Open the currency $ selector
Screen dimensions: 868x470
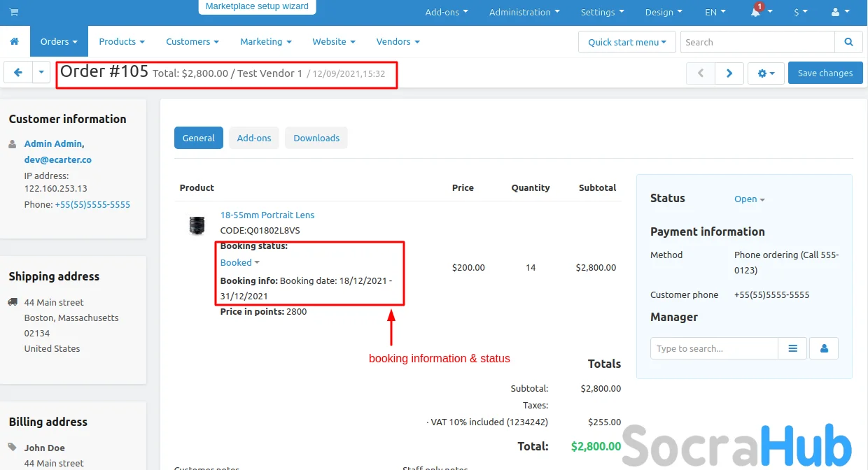coord(800,13)
